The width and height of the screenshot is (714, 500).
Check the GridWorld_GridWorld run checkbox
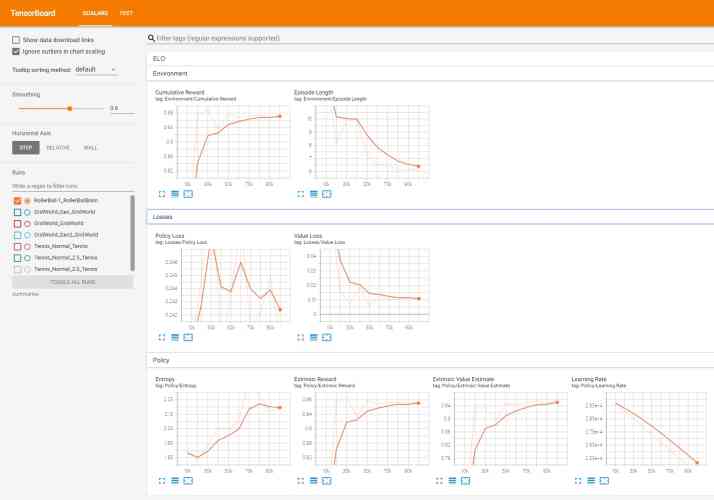pos(17,224)
